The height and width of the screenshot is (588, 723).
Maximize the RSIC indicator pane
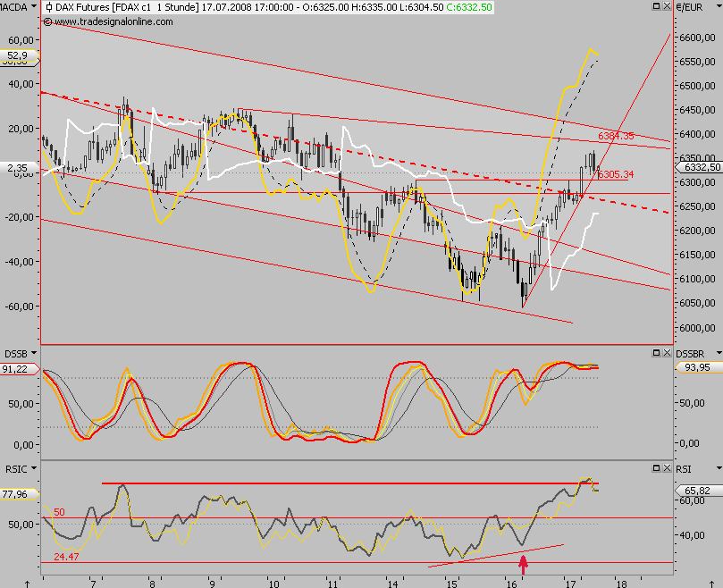point(657,468)
